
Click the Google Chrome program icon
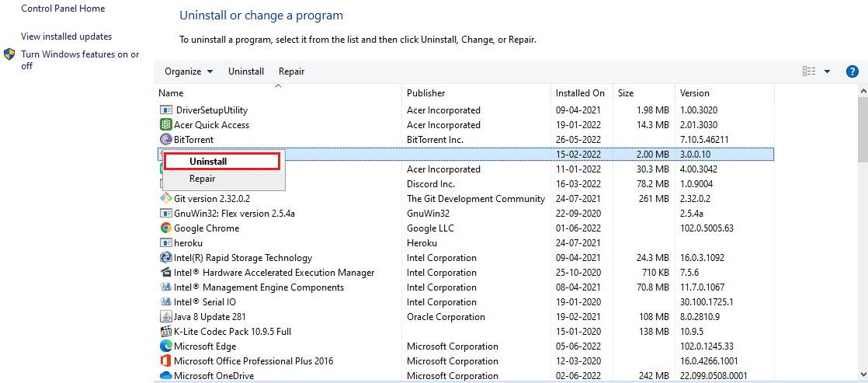[x=165, y=228]
